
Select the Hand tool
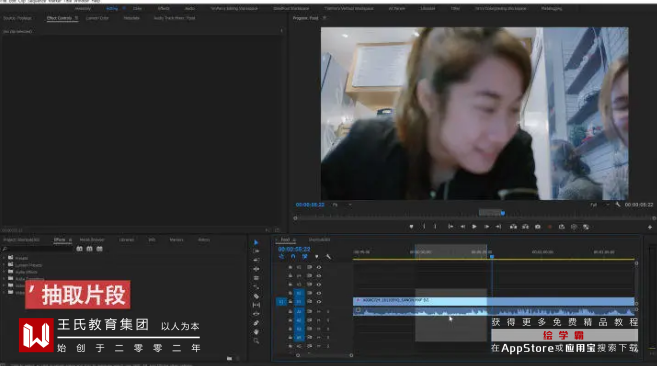coord(256,332)
